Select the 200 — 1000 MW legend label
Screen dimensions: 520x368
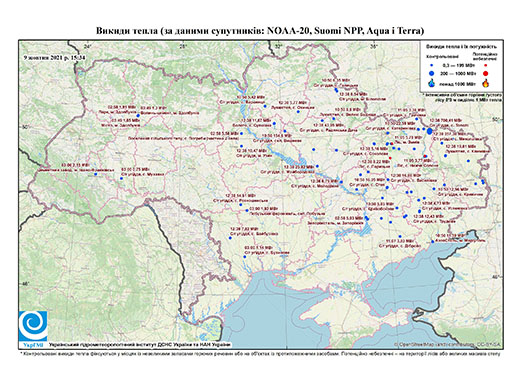459,73
